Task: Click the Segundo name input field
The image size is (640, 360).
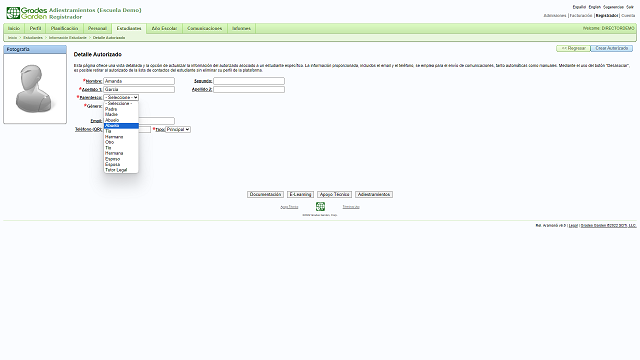Action: 249,81
